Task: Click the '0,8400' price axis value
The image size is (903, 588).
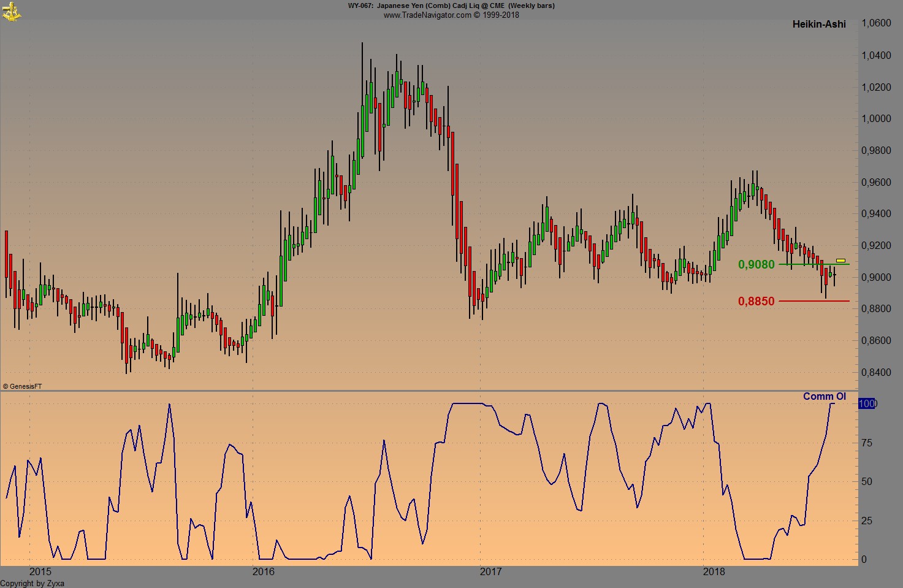Action: pyautogui.click(x=877, y=373)
